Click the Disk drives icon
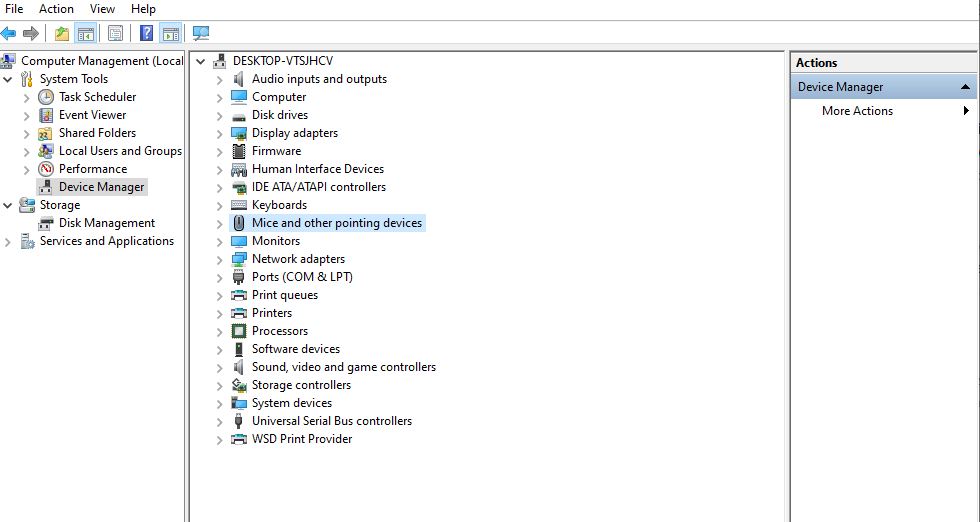980x522 pixels. [x=239, y=115]
